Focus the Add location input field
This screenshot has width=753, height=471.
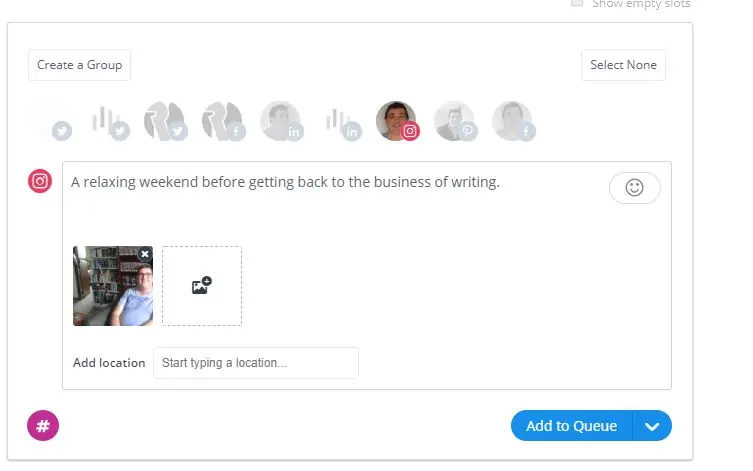click(x=255, y=363)
